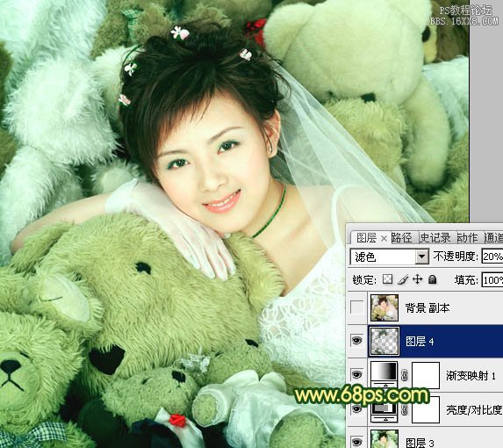Image resolution: width=503 pixels, height=448 pixels.
Task: Click the link icon on 亮度/对比度 layer
Action: [404, 409]
